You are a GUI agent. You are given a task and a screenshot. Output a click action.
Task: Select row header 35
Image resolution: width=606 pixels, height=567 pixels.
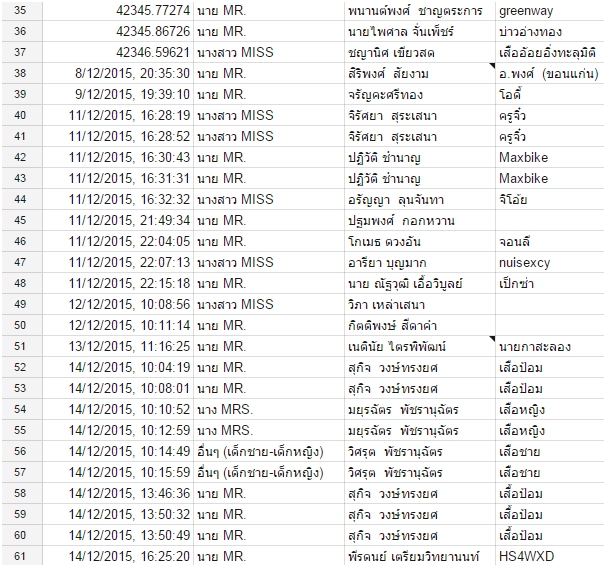click(x=22, y=10)
